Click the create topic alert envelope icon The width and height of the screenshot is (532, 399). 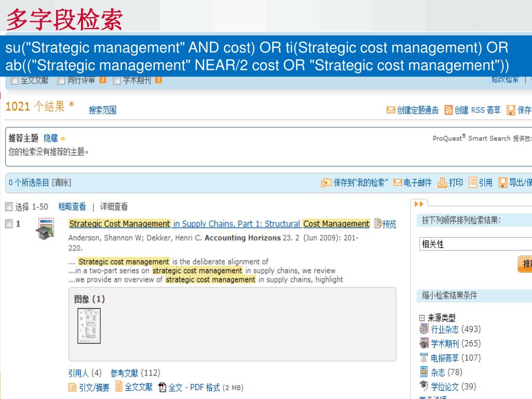point(391,110)
